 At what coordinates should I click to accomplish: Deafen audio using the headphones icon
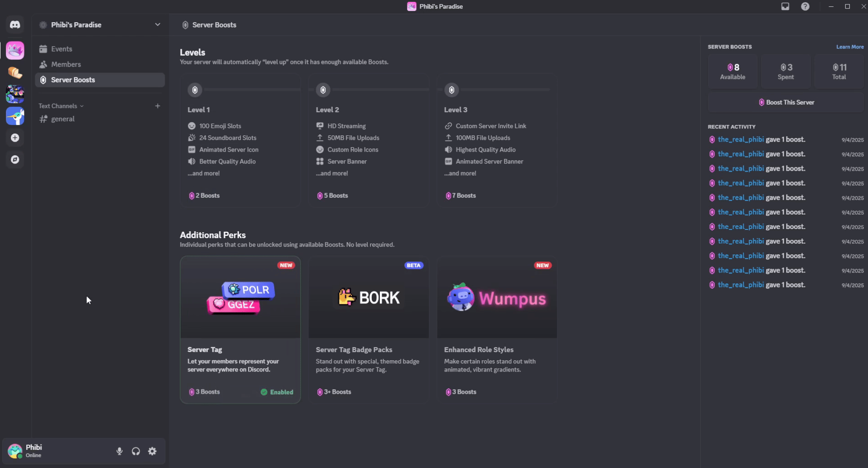coord(135,451)
